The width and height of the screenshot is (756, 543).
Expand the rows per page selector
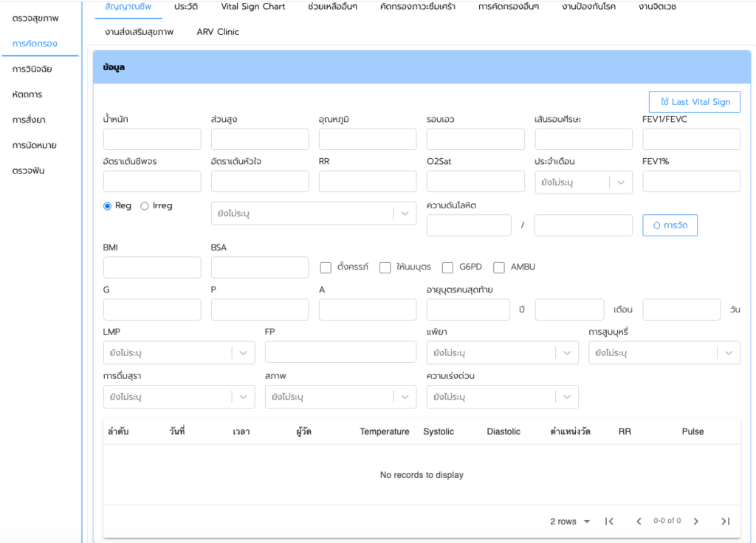[x=570, y=522]
